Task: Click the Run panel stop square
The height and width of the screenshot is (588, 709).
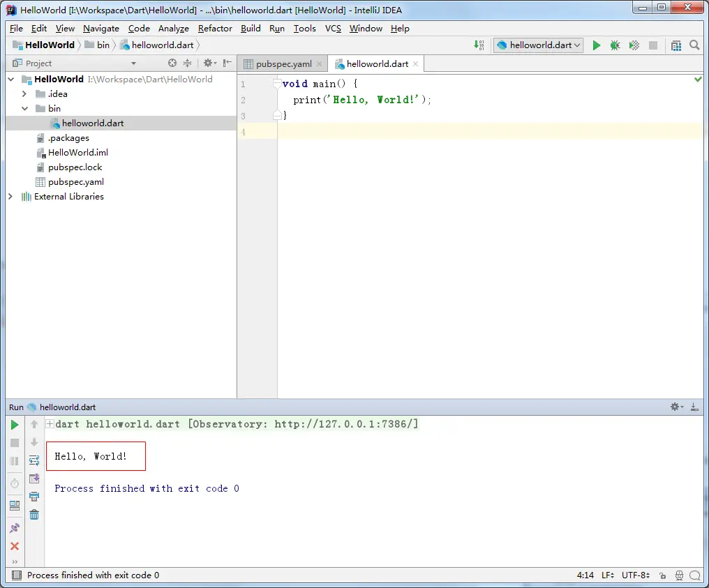Action: tap(15, 443)
